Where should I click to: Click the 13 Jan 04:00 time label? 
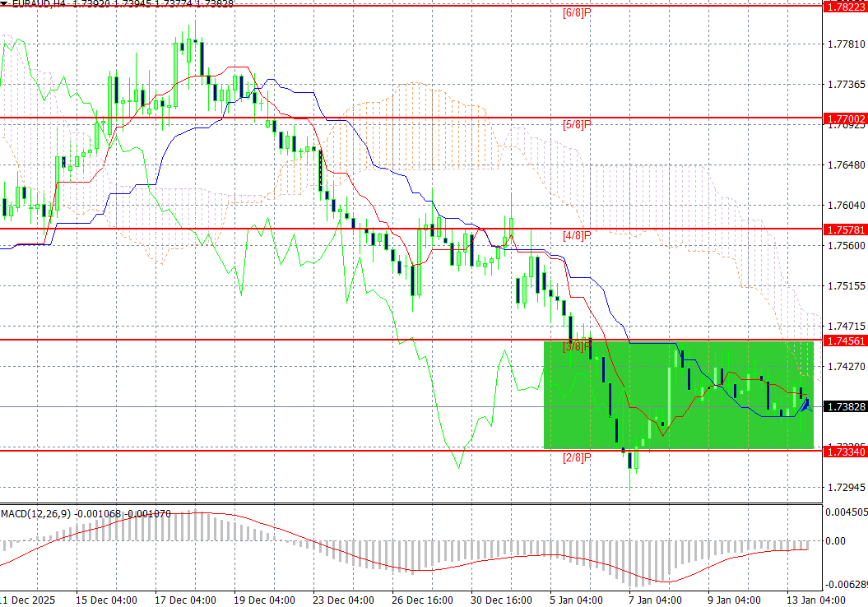(x=816, y=600)
